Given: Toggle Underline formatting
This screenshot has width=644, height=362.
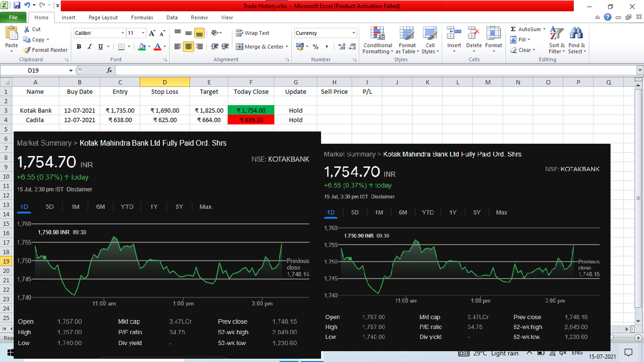Looking at the screenshot, I should click(x=100, y=47).
